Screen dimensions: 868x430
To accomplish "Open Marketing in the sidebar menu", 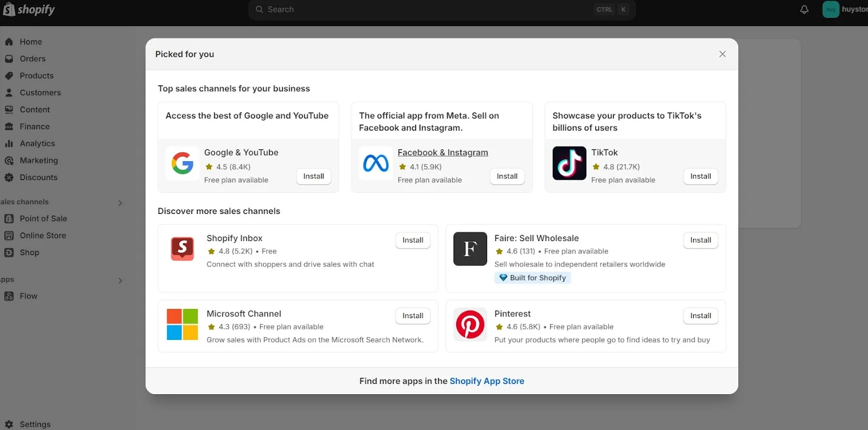I will (39, 160).
